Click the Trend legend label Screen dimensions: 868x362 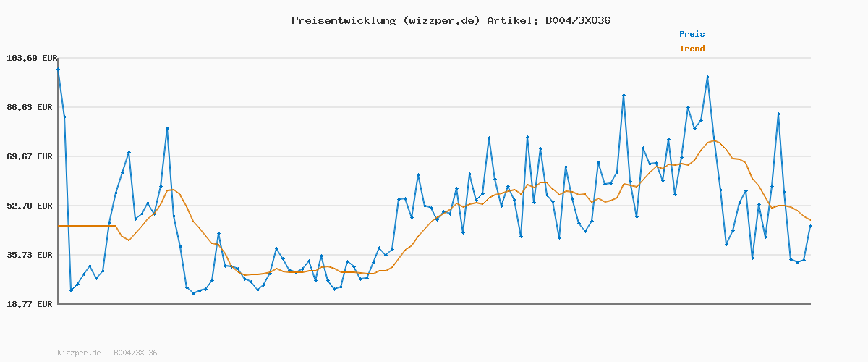coord(692,49)
